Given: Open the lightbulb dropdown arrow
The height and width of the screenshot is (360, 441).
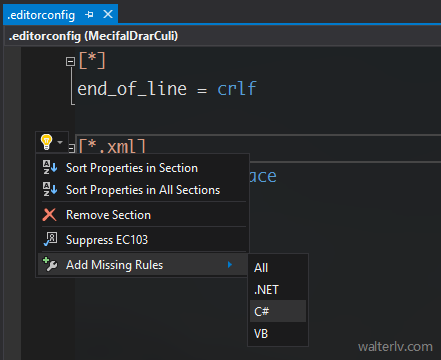Looking at the screenshot, I should point(60,142).
